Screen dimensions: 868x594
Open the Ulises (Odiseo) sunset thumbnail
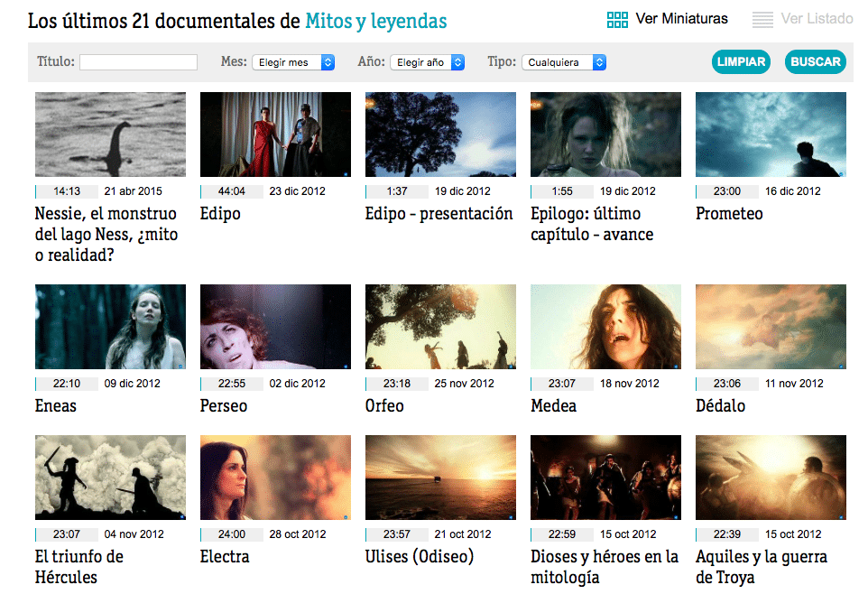click(x=440, y=478)
